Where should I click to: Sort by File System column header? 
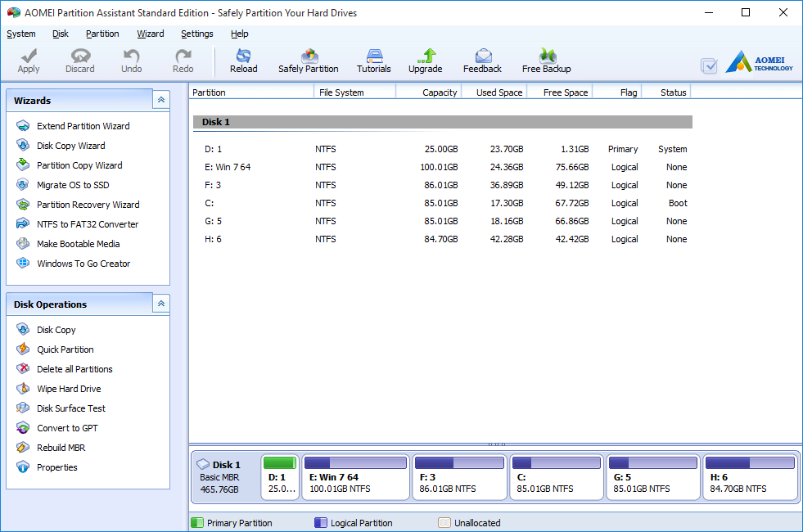[x=355, y=92]
